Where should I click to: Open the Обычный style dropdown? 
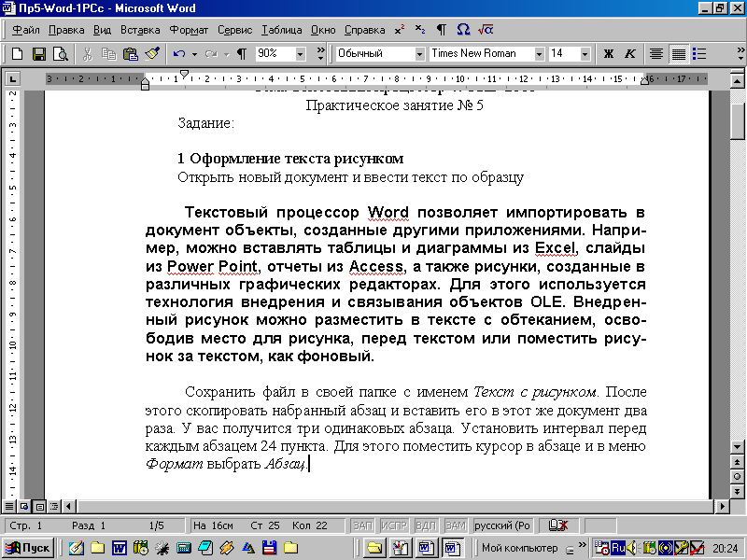419,54
